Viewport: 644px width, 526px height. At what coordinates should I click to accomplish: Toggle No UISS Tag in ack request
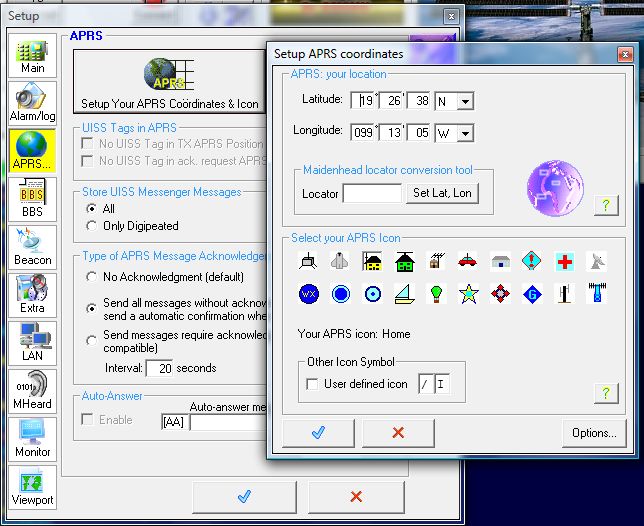87,161
